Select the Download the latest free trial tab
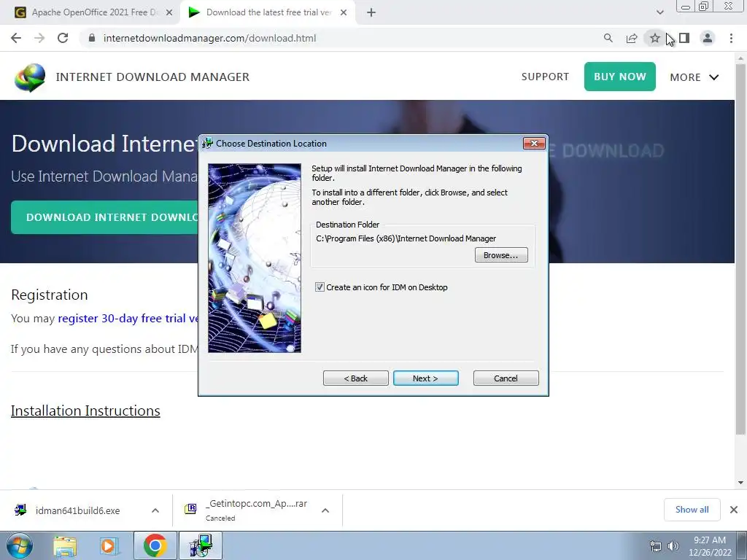 268,12
